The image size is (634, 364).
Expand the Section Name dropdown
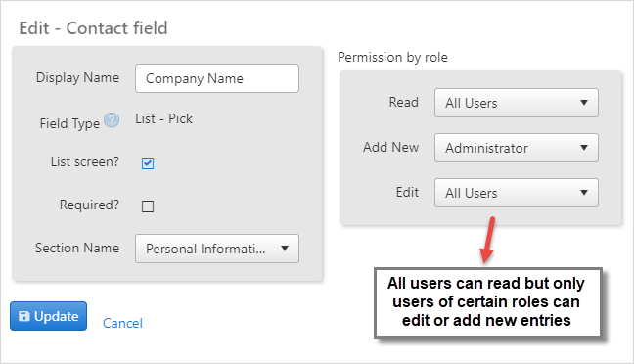tap(217, 249)
